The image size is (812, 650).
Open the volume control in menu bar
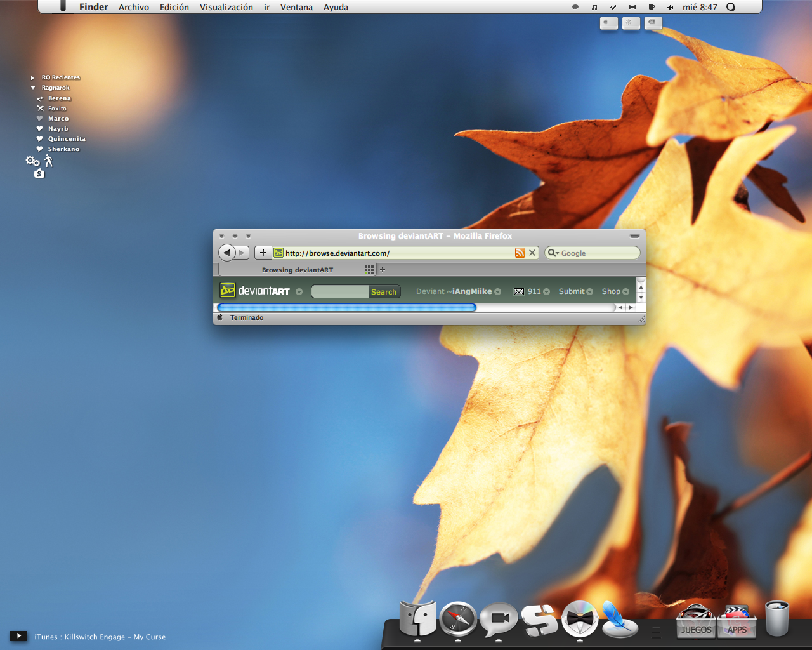[671, 7]
